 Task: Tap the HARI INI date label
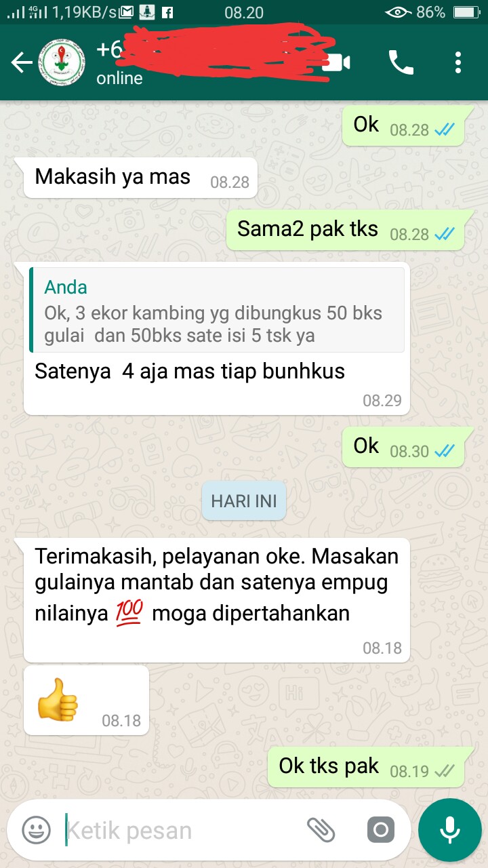click(244, 501)
